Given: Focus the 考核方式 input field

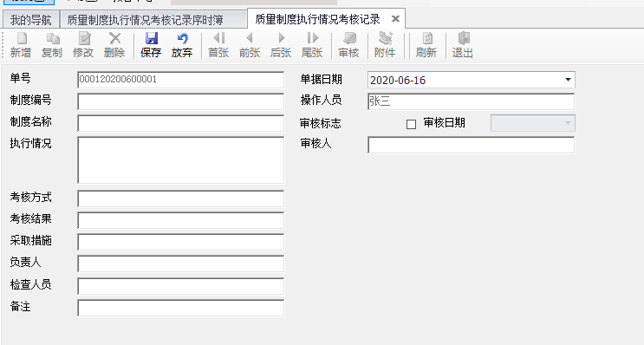Looking at the screenshot, I should 180,199.
